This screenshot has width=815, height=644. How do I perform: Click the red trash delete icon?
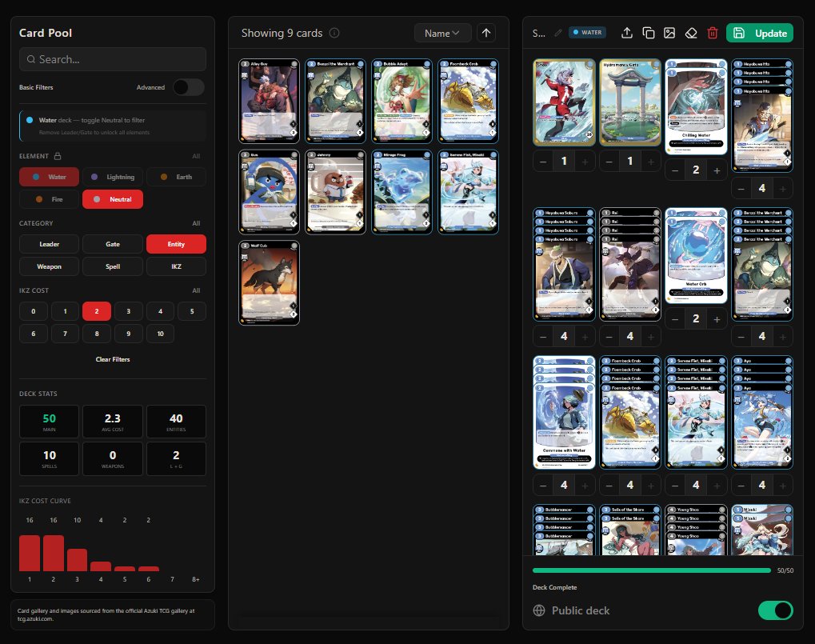point(713,34)
